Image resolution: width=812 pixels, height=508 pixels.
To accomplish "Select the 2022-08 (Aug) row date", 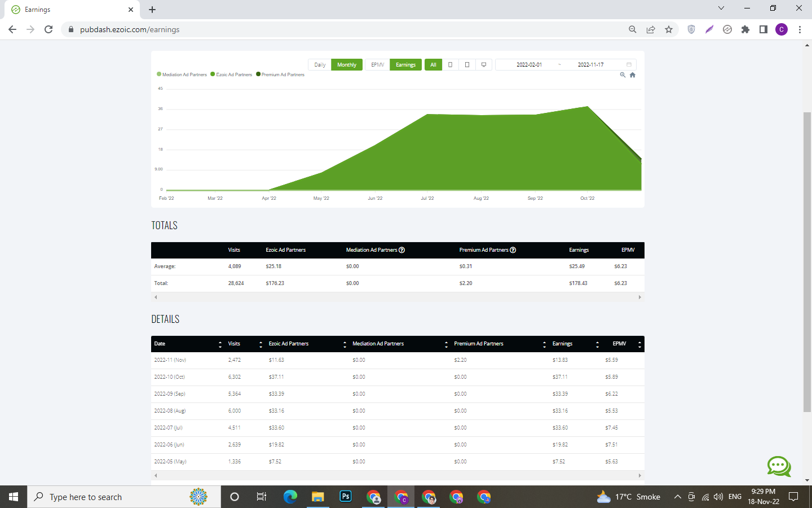I will point(170,411).
